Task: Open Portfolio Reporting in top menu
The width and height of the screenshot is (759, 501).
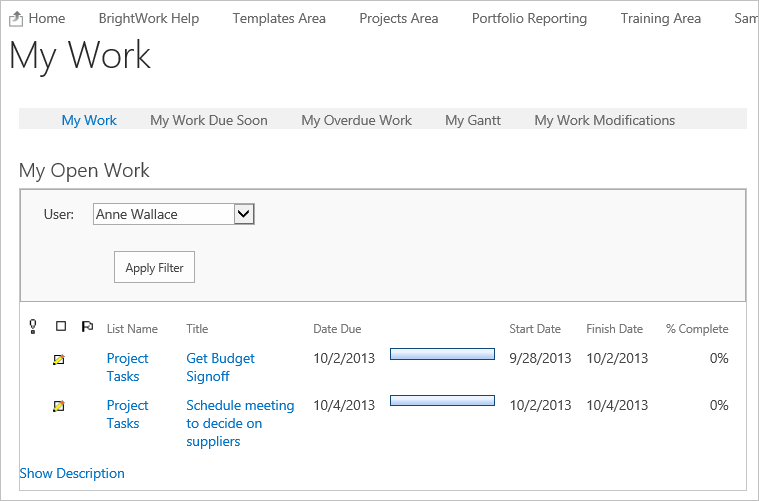Action: pyautogui.click(x=529, y=18)
